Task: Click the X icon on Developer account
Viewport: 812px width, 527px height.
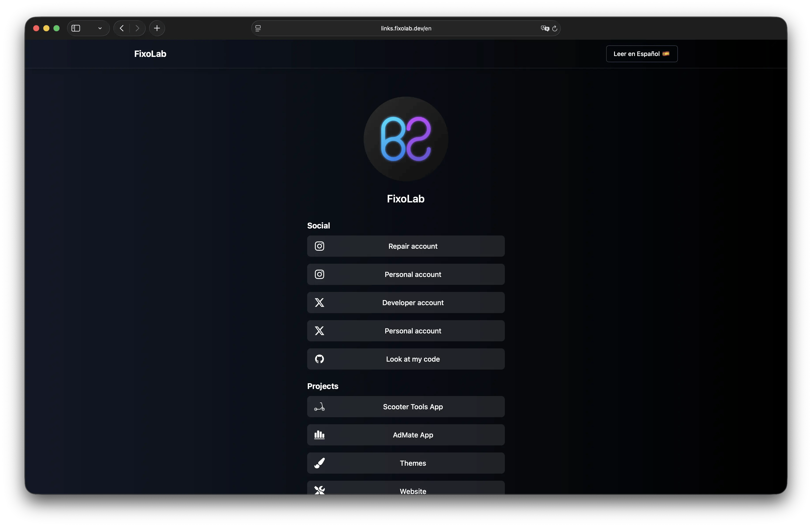Action: (x=319, y=303)
